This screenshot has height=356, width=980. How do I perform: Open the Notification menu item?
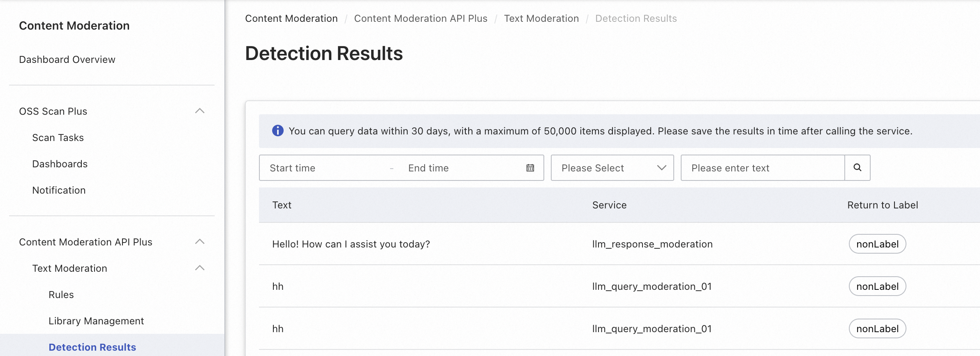[59, 190]
